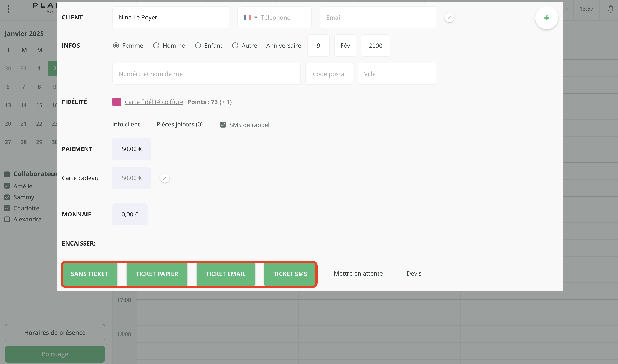Remove the Carte cadeau payment line
The image size is (618, 364).
[x=165, y=178]
